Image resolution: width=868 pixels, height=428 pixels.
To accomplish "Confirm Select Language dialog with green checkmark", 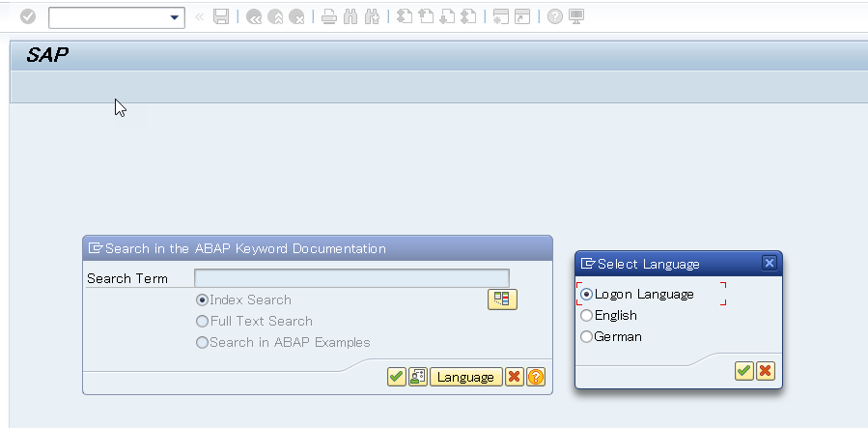I will tap(744, 370).
